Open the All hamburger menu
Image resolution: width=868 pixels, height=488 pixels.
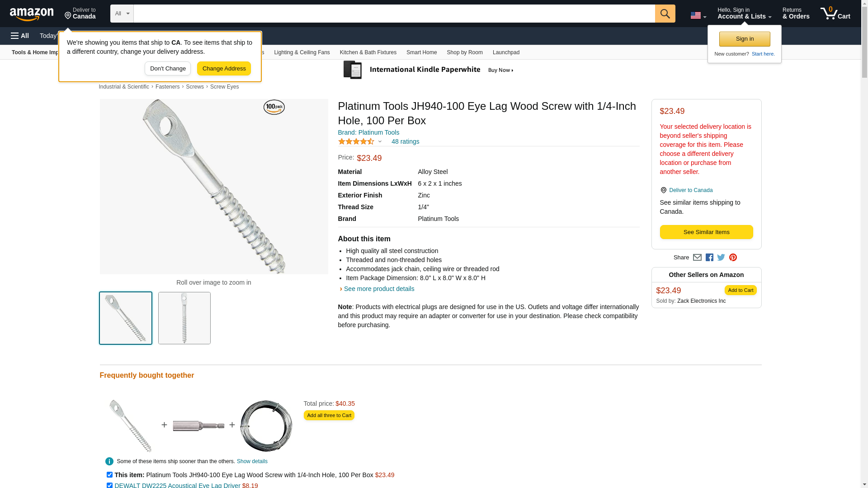pyautogui.click(x=20, y=36)
